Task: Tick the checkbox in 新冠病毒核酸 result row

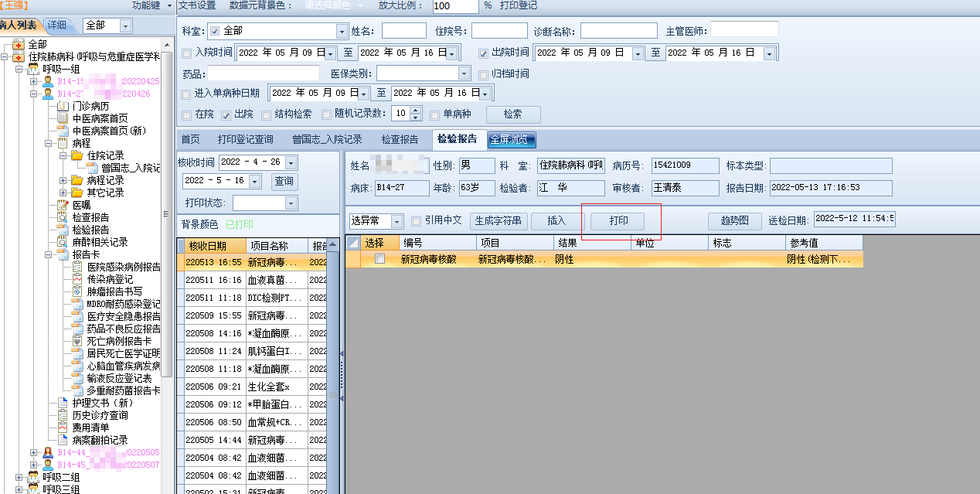Action: (379, 260)
